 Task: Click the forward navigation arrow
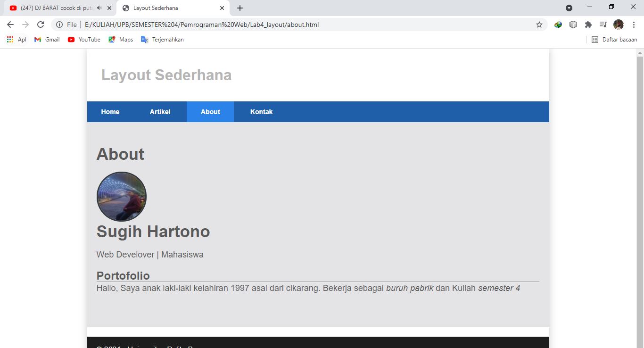pos(26,24)
